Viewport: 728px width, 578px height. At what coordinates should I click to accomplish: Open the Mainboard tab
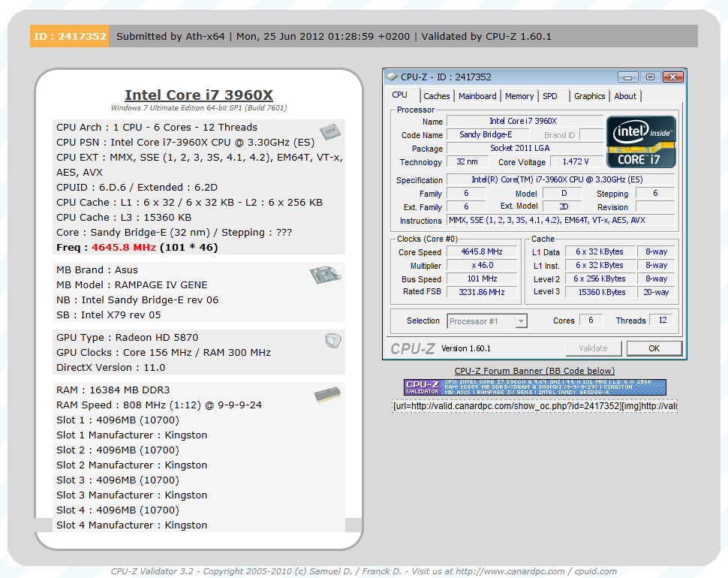pos(477,96)
